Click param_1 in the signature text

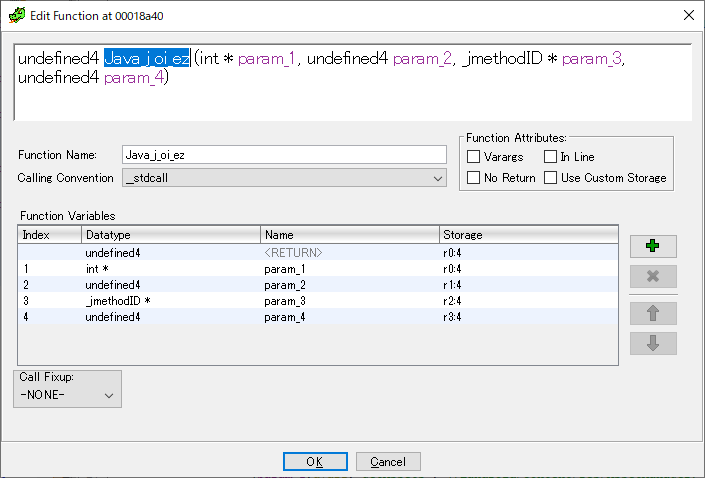tap(266, 58)
